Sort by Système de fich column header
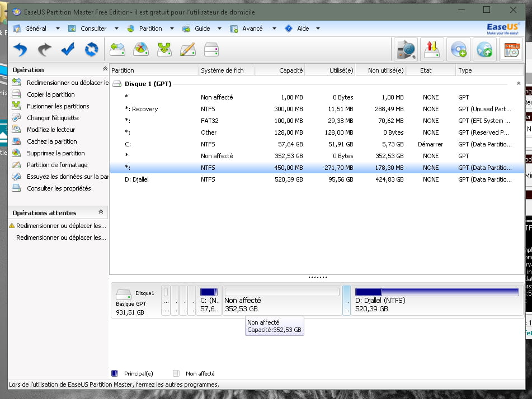Image resolution: width=532 pixels, height=399 pixels. pos(225,70)
